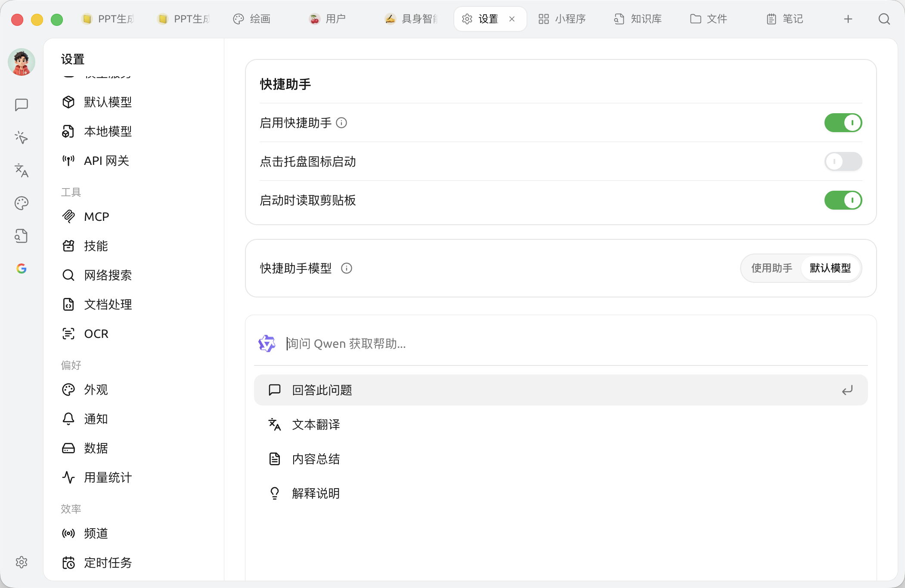Select the 使用助手 model option
The width and height of the screenshot is (905, 588).
point(772,268)
